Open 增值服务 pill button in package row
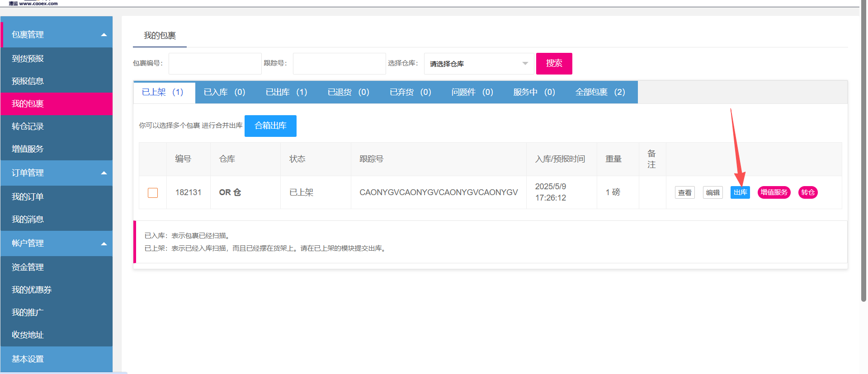This screenshot has width=868, height=374. click(x=774, y=192)
